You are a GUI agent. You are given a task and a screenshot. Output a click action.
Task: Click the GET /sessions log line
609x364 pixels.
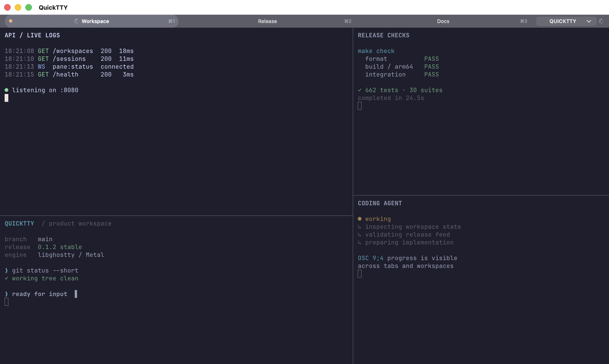[x=69, y=59]
